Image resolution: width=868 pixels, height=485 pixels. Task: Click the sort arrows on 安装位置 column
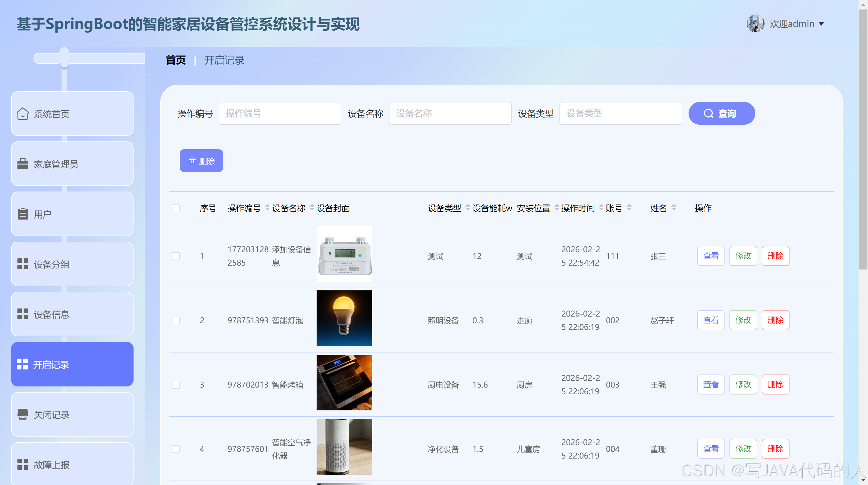(x=557, y=207)
